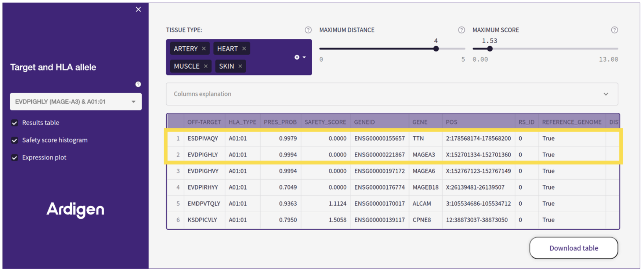
Task: Click ALCAM gene cell
Action: 426,204
